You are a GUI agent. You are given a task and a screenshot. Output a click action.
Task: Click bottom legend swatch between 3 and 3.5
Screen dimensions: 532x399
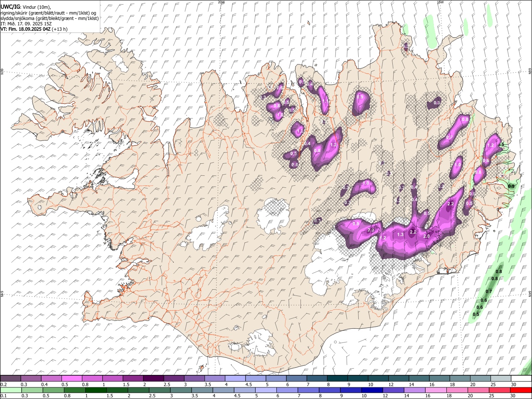click(x=181, y=390)
